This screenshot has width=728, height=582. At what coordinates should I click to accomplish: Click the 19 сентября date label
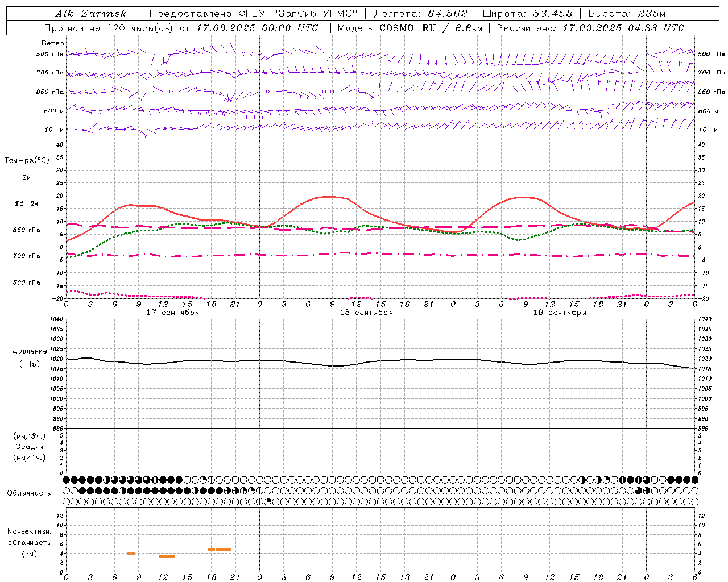(560, 313)
